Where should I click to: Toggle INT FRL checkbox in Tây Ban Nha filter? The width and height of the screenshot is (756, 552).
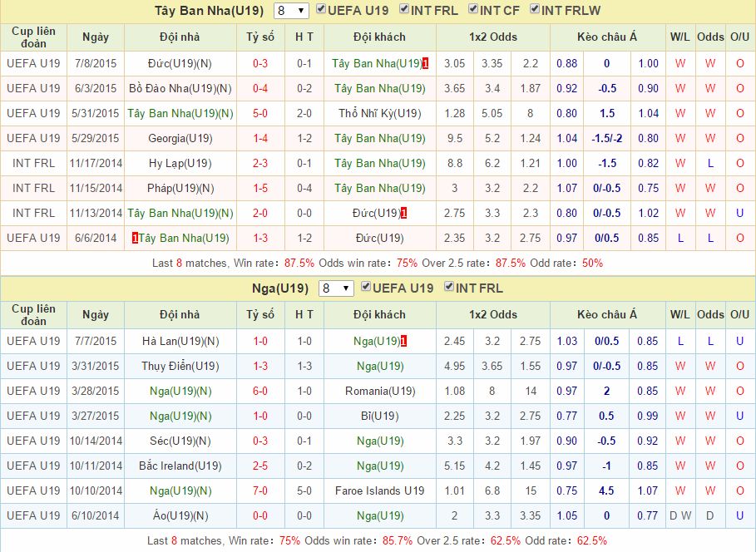point(404,9)
